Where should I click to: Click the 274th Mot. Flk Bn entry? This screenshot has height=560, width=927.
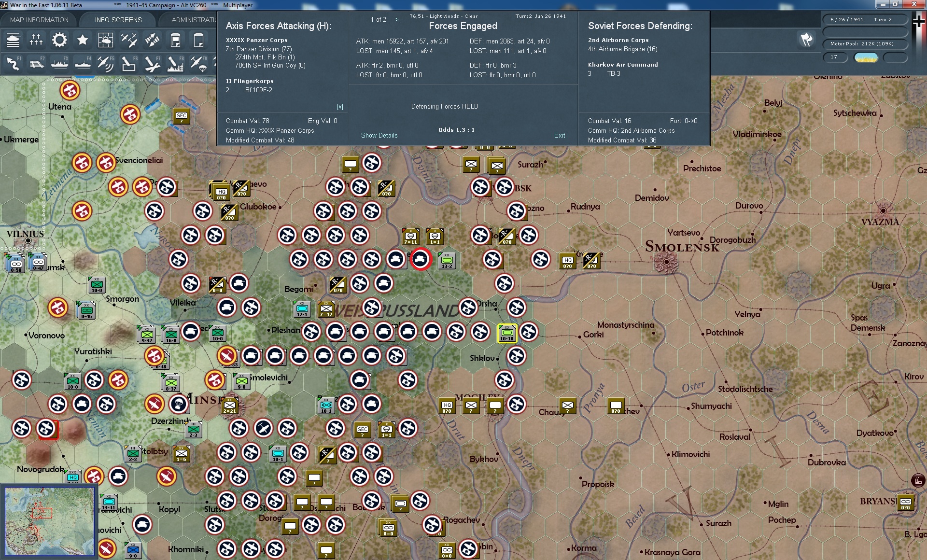click(265, 57)
